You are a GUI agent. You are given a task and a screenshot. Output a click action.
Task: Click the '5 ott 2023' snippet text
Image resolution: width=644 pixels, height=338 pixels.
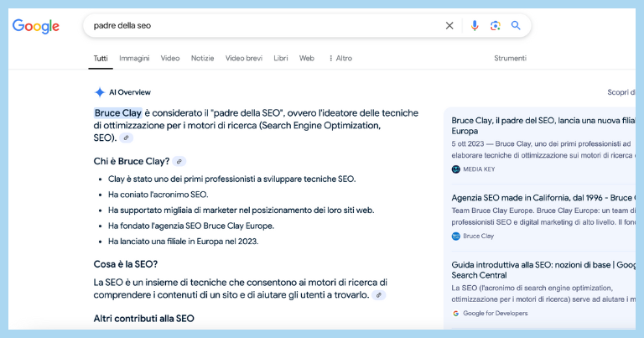coord(468,144)
